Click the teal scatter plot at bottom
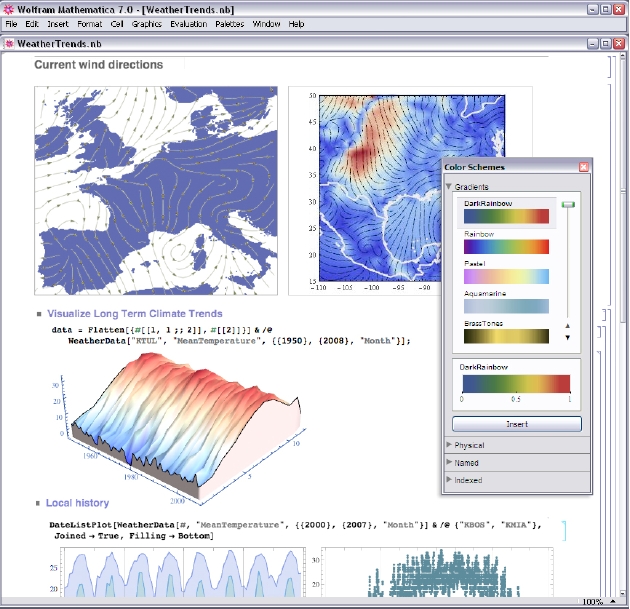 coord(437,572)
